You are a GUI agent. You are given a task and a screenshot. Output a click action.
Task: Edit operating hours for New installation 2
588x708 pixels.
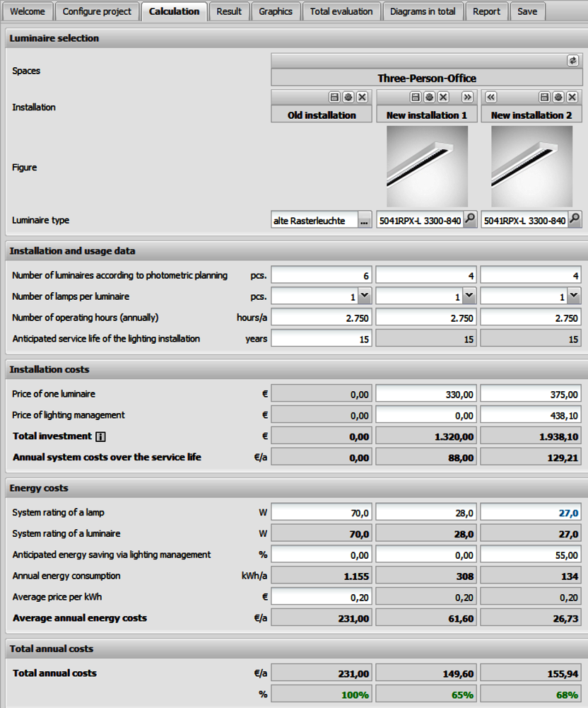(531, 318)
